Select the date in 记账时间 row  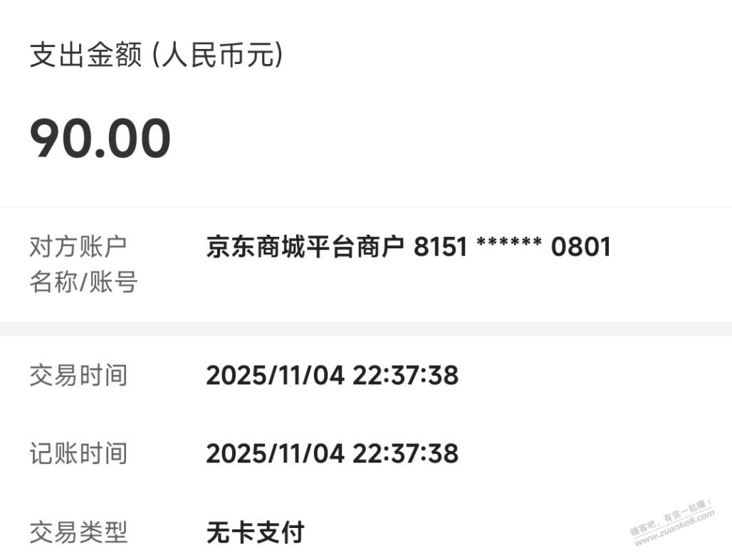pyautogui.click(x=275, y=453)
